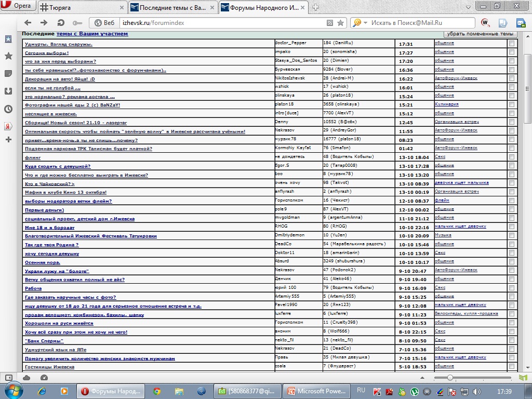Click the zoom slider in status bar
The image size is (532, 399).
[450, 378]
